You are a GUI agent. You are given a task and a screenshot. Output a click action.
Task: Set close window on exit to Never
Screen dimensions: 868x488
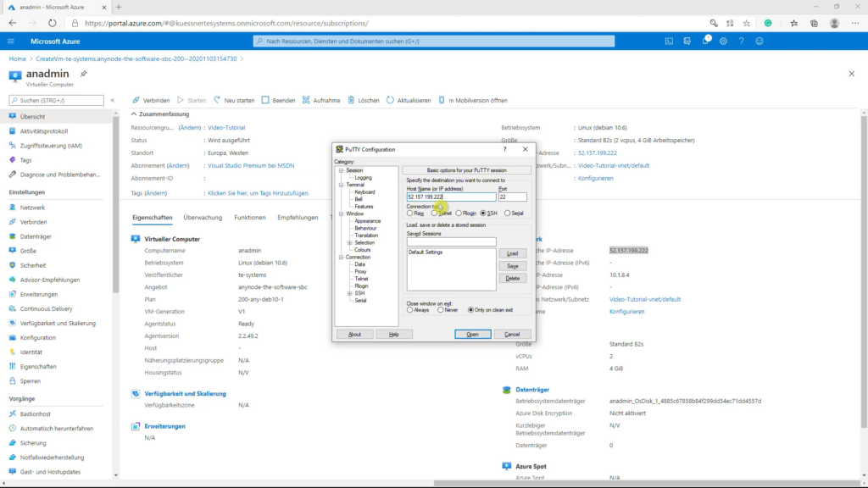point(441,310)
